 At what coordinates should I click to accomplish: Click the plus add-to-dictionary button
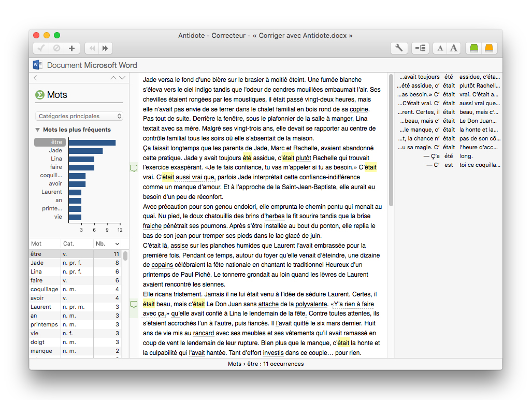click(71, 48)
